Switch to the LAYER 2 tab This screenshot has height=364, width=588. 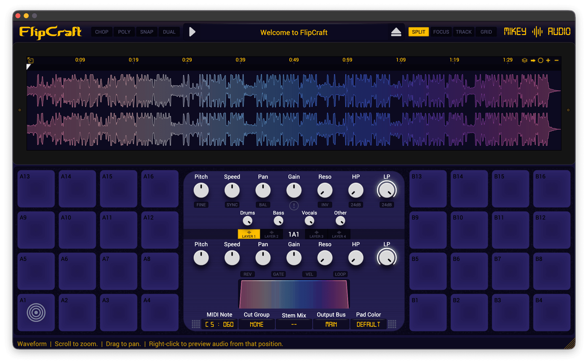(x=271, y=234)
